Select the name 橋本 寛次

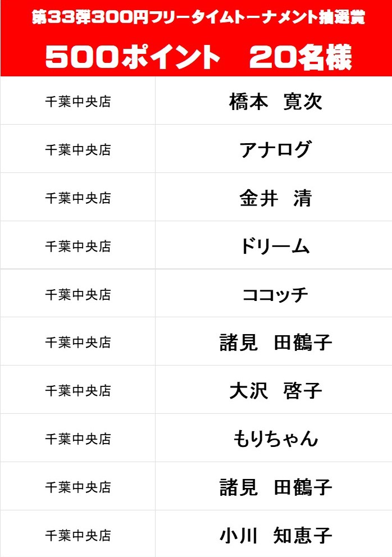275,102
